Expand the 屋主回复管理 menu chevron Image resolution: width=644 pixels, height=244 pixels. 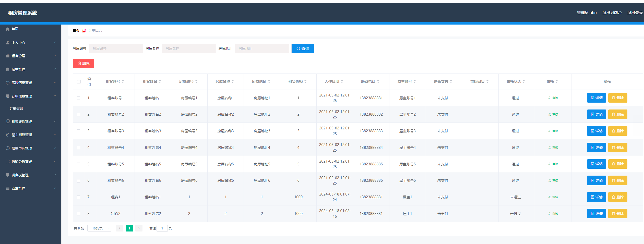(55, 135)
